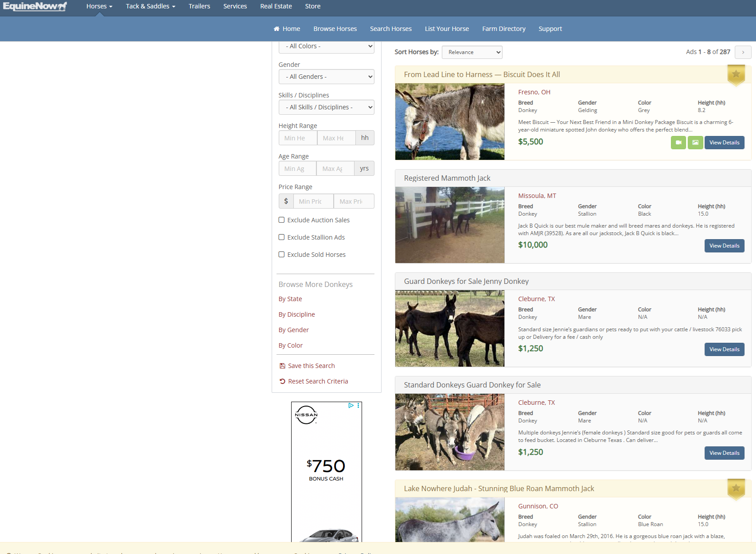Toggle Exclude Sold Horses checkbox
Image resolution: width=756 pixels, height=554 pixels.
coord(281,254)
